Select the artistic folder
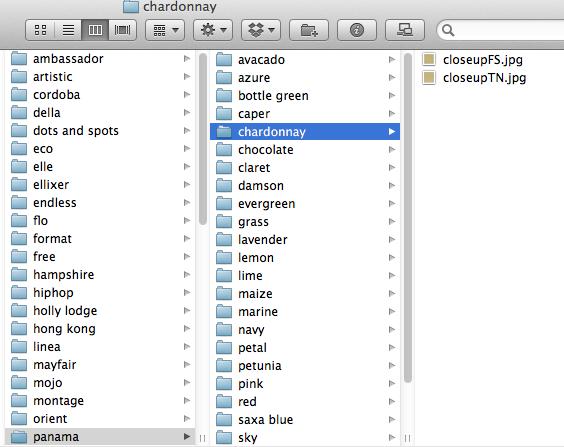 (x=100, y=77)
